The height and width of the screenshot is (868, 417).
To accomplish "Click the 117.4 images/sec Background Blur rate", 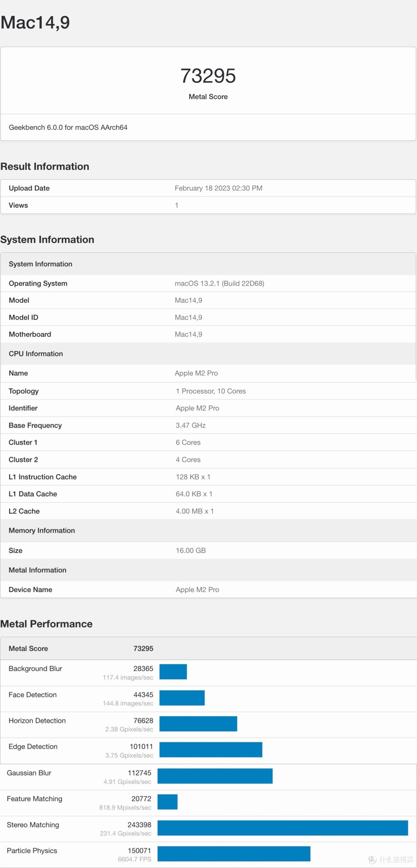I will pos(128,677).
